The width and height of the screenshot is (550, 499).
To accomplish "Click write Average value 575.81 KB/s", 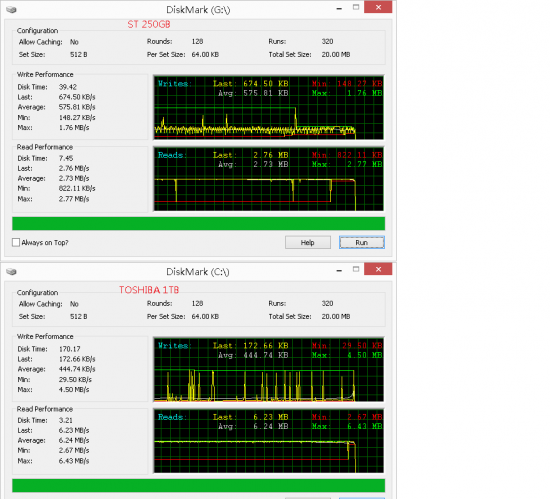I will [77, 107].
